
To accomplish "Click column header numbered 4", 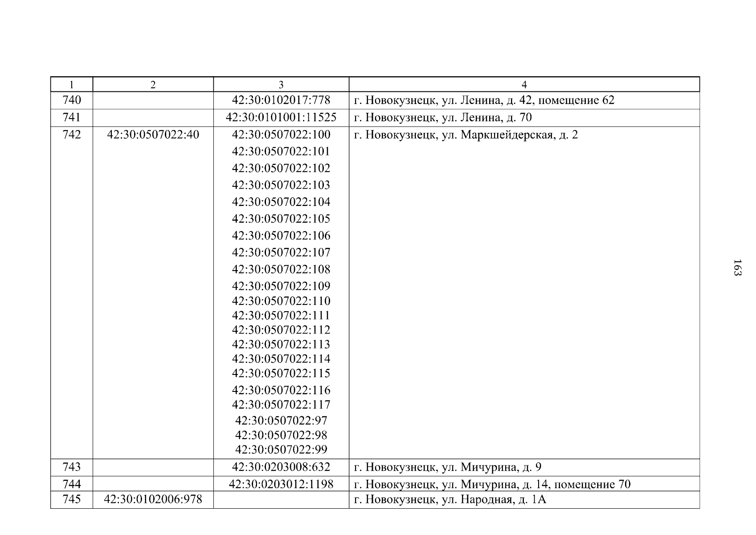I will coord(524,85).
